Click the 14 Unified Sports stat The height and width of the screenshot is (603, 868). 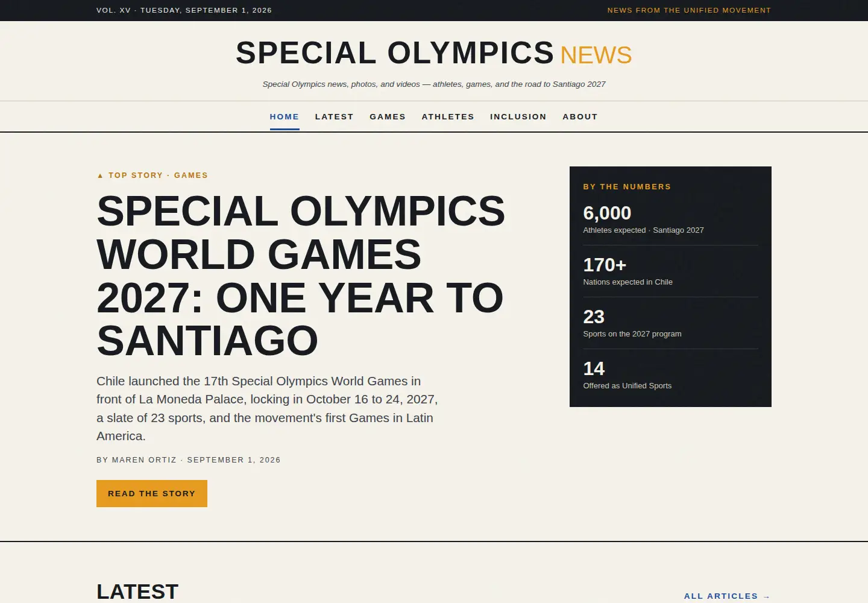click(x=670, y=375)
